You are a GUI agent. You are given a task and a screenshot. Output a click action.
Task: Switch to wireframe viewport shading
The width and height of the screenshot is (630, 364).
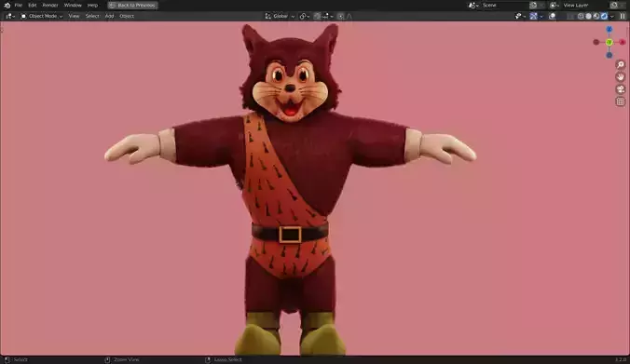pos(581,16)
